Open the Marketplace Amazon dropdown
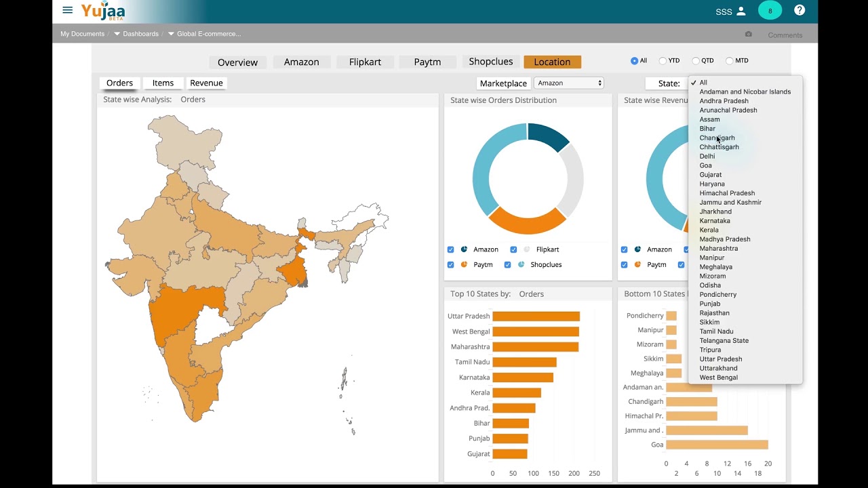Image resolution: width=868 pixels, height=488 pixels. (569, 83)
